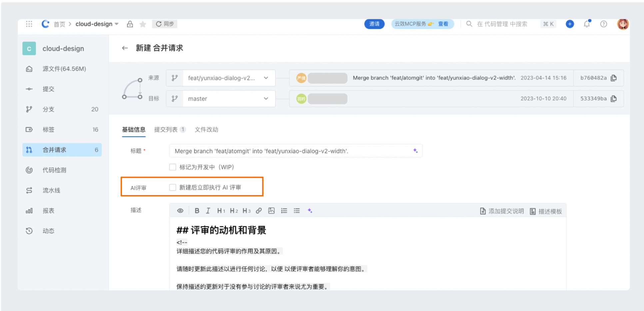The height and width of the screenshot is (311, 644).
Task: Expand the cloud-design project switcher
Action: pyautogui.click(x=116, y=24)
